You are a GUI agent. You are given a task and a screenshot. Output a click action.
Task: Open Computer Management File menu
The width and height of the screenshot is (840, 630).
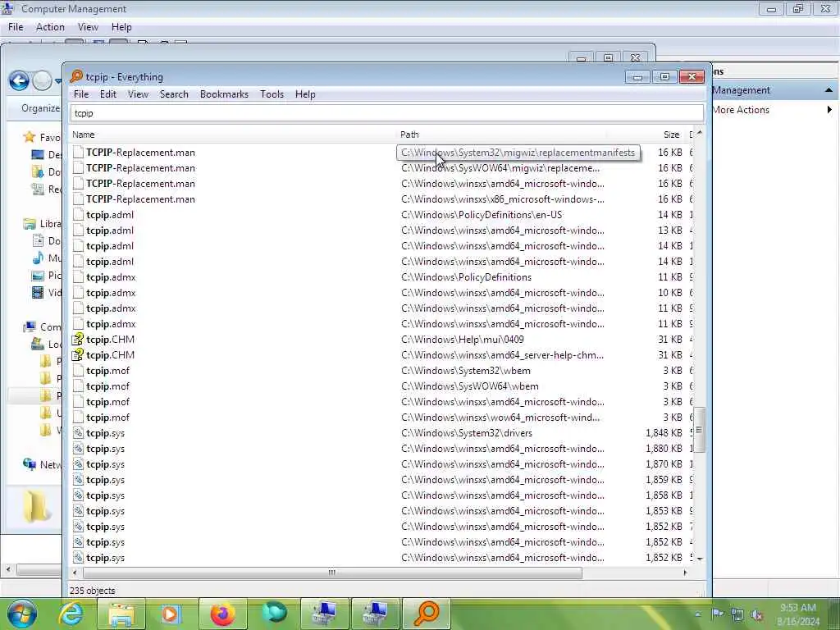(x=16, y=27)
